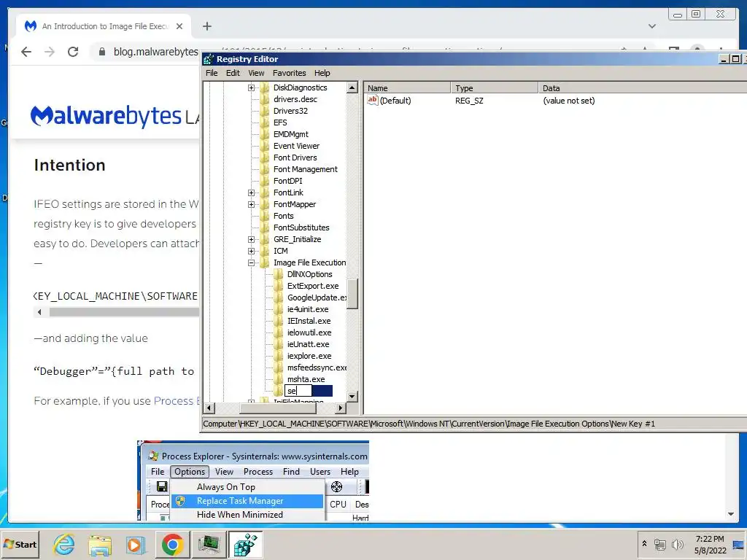Click the volume icon in system tray

(x=676, y=544)
